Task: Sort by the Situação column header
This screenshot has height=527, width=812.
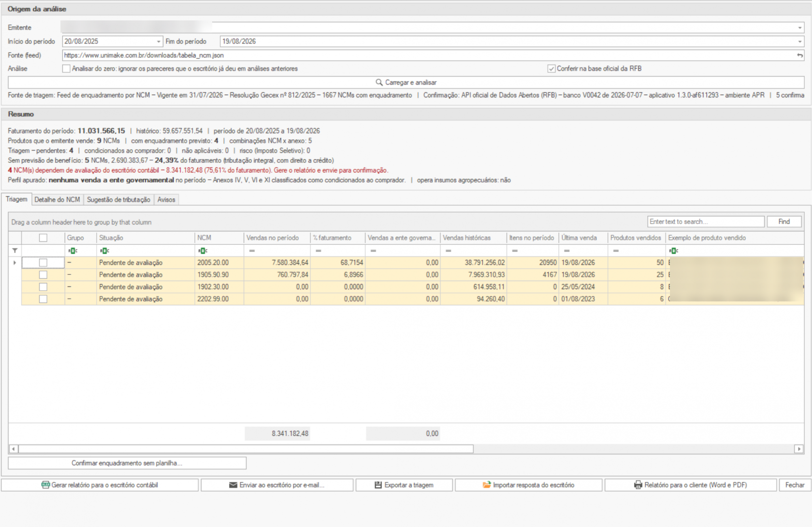Action: coord(145,238)
